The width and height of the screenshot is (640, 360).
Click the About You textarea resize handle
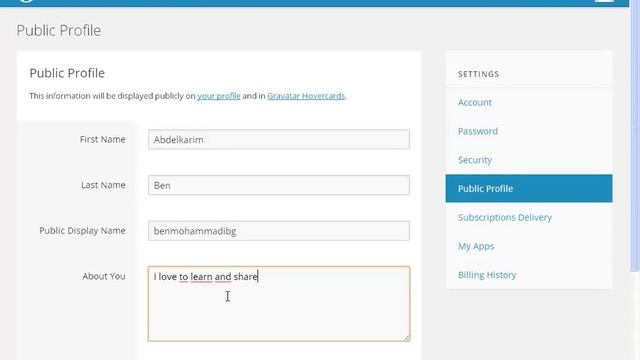click(407, 338)
